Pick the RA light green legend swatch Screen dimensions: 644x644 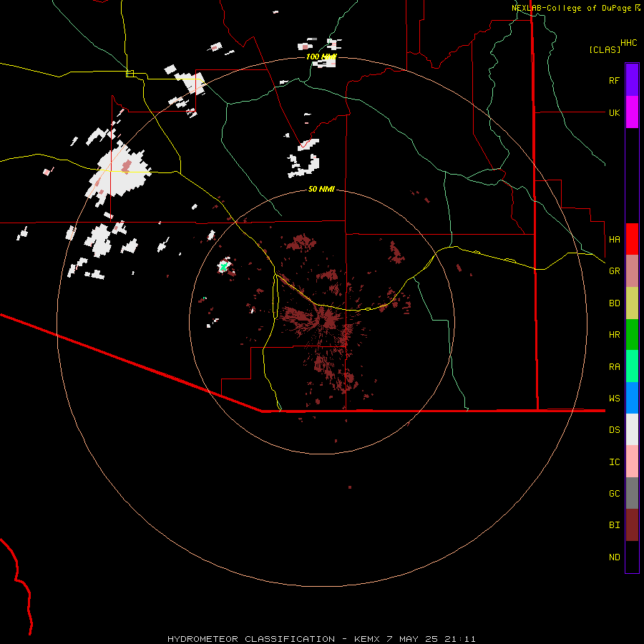coord(632,366)
